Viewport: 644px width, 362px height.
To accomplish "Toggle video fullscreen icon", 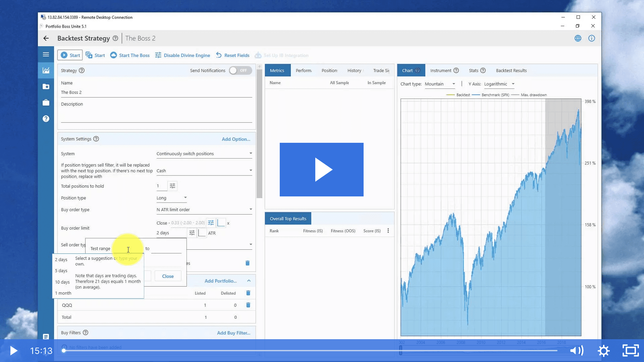I will click(631, 351).
